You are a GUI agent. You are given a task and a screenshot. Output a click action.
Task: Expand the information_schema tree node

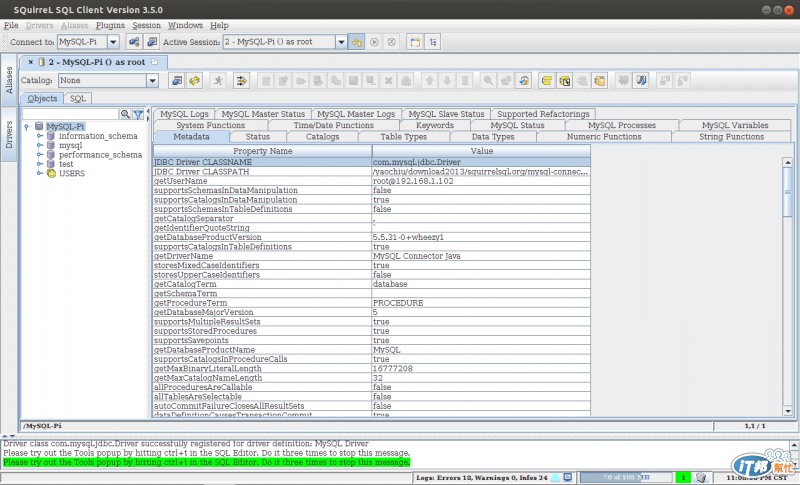point(40,136)
